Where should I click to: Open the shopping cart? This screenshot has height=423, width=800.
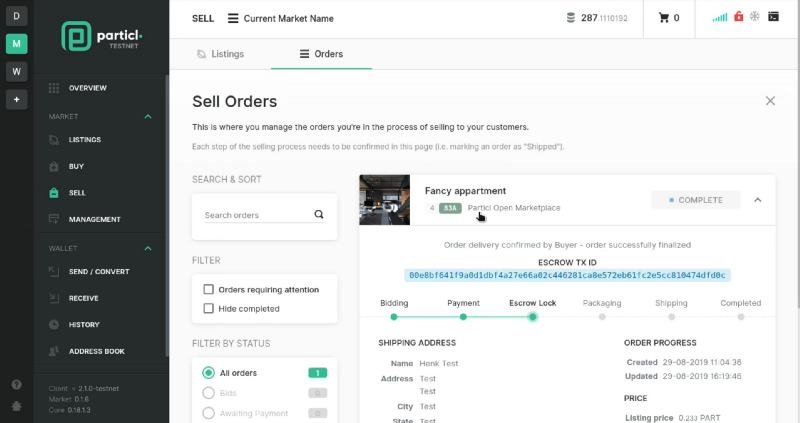(669, 18)
